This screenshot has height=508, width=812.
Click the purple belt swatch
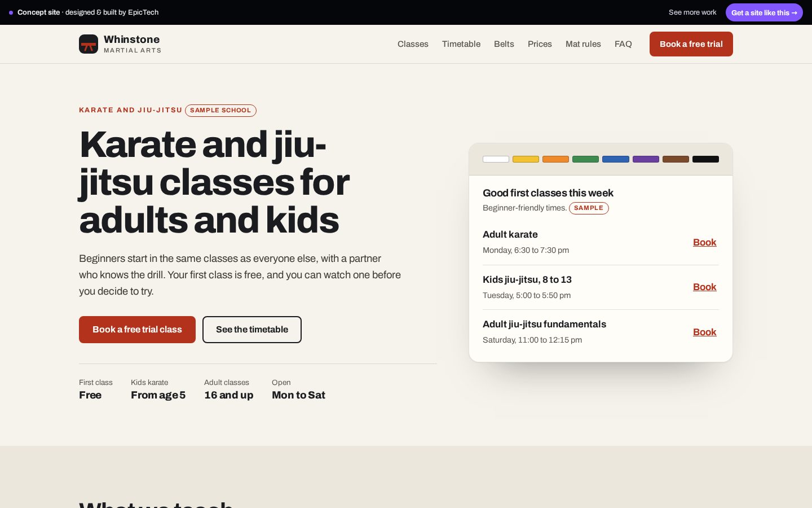(646, 159)
